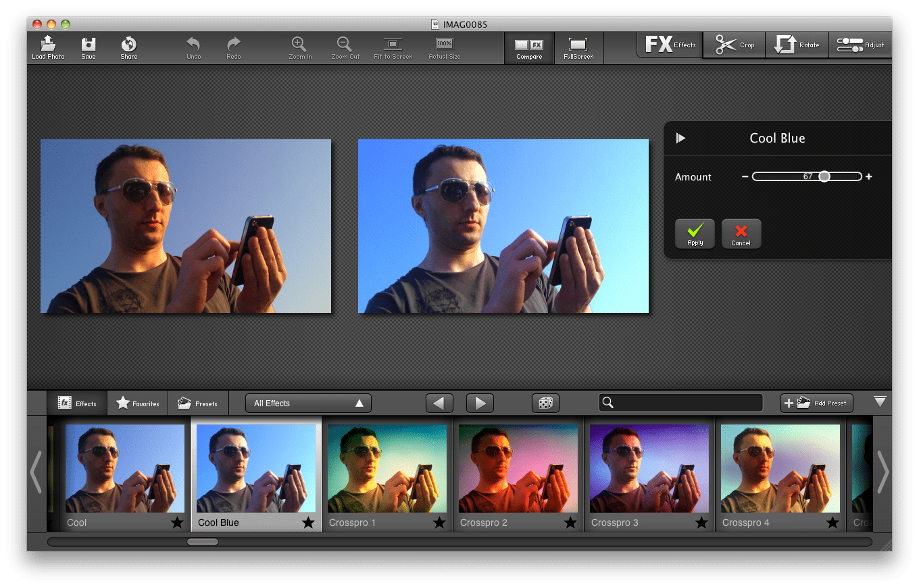Favorite the Crosspro 1 effect star
This screenshot has height=588, width=919.
click(x=439, y=522)
